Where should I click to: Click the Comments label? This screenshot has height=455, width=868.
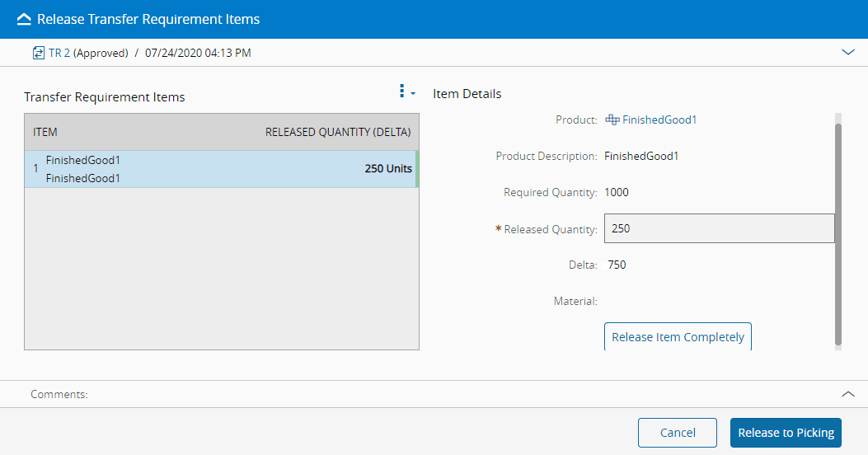pos(59,394)
